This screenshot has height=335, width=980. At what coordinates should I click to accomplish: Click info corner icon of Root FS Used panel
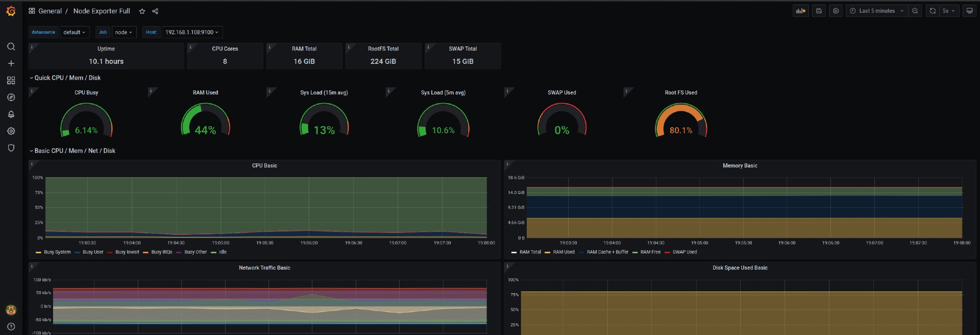(x=627, y=90)
